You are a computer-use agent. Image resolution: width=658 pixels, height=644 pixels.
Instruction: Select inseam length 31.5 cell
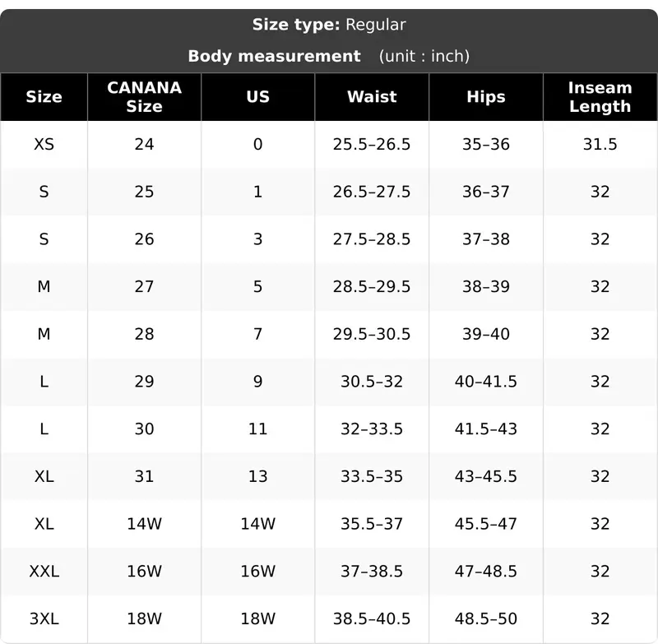pyautogui.click(x=600, y=144)
